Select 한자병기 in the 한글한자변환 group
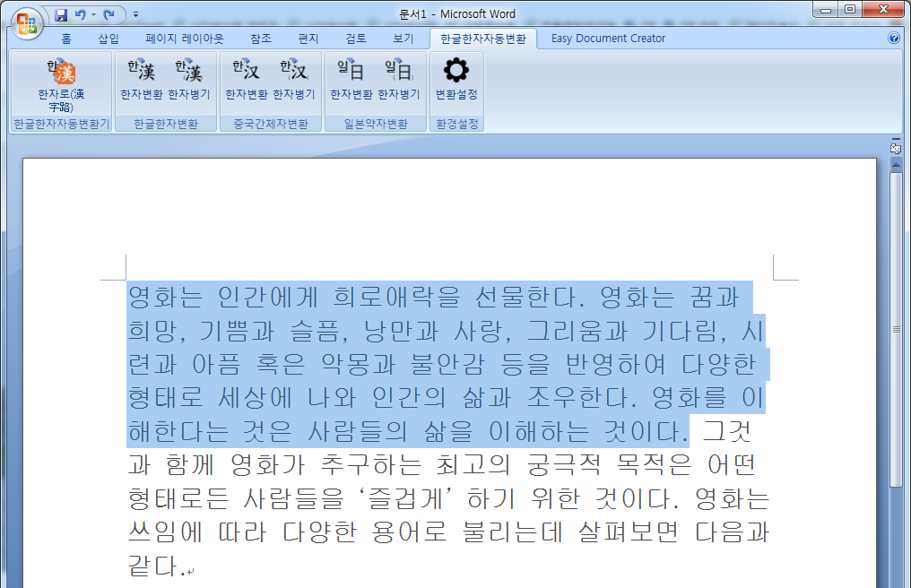 pos(188,79)
